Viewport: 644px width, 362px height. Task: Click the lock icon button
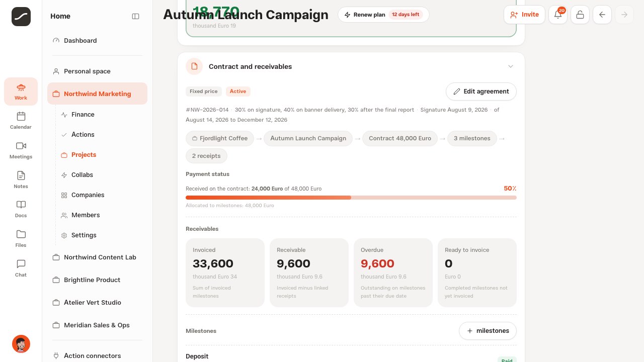point(580,15)
